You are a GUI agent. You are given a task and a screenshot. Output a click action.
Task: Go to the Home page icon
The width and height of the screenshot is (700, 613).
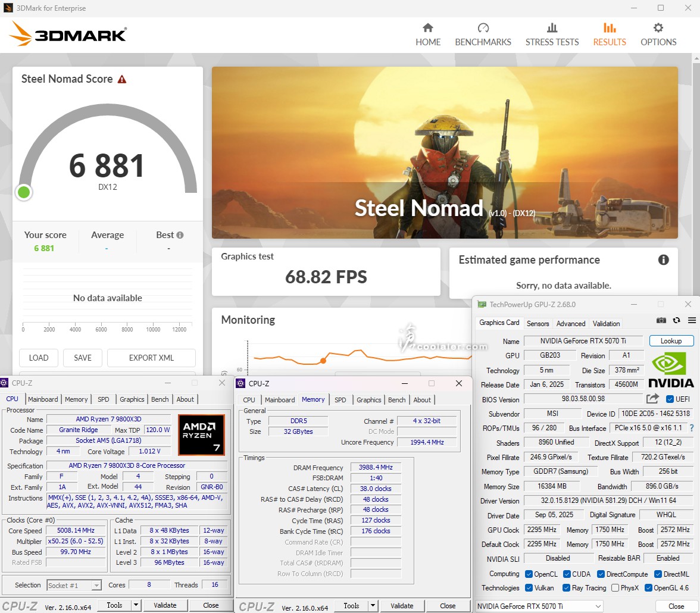click(x=427, y=28)
